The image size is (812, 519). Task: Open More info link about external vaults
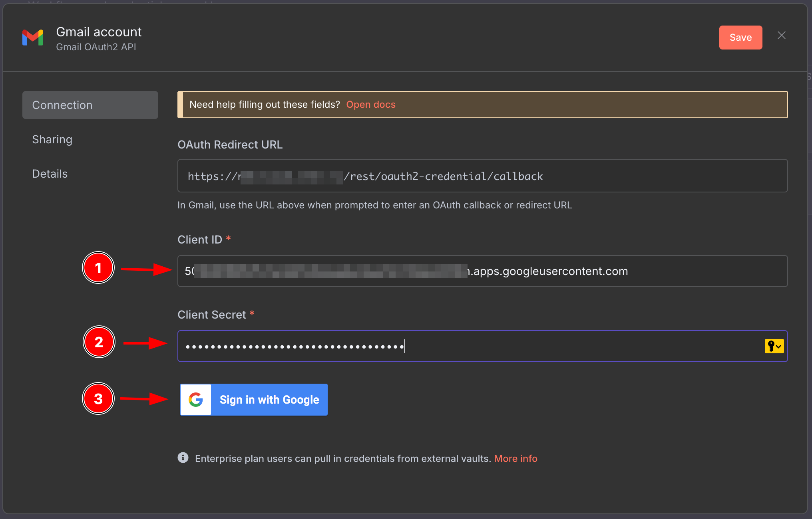click(x=515, y=458)
